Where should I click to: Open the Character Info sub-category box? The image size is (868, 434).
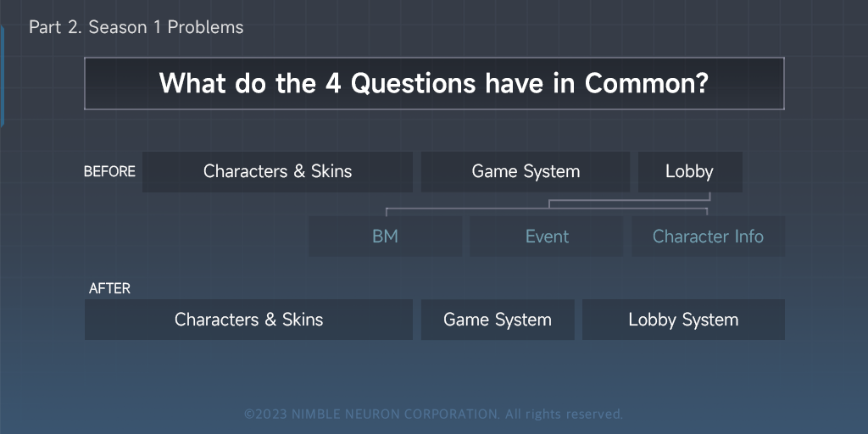coord(708,236)
